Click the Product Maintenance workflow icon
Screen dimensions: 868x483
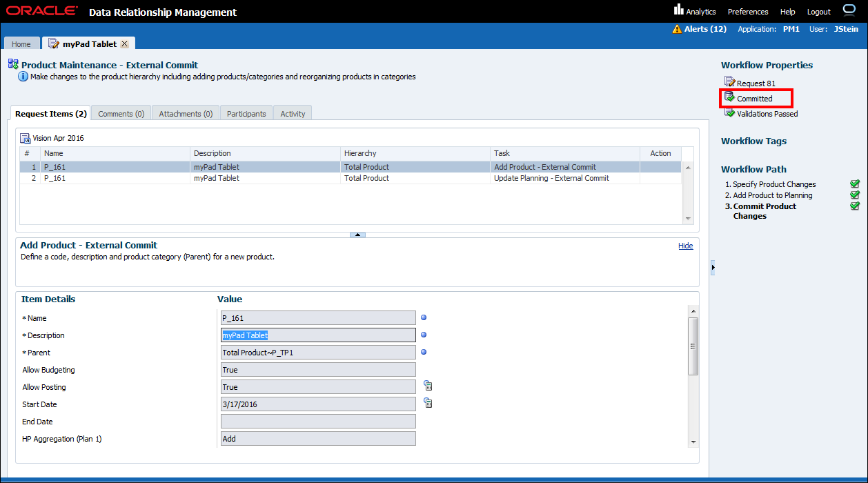(13, 64)
